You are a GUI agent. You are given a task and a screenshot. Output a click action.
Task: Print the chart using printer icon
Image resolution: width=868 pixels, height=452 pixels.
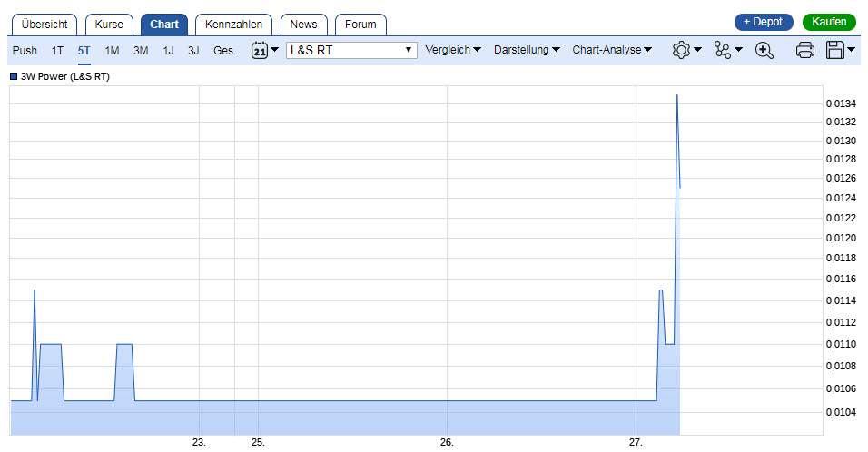[804, 51]
